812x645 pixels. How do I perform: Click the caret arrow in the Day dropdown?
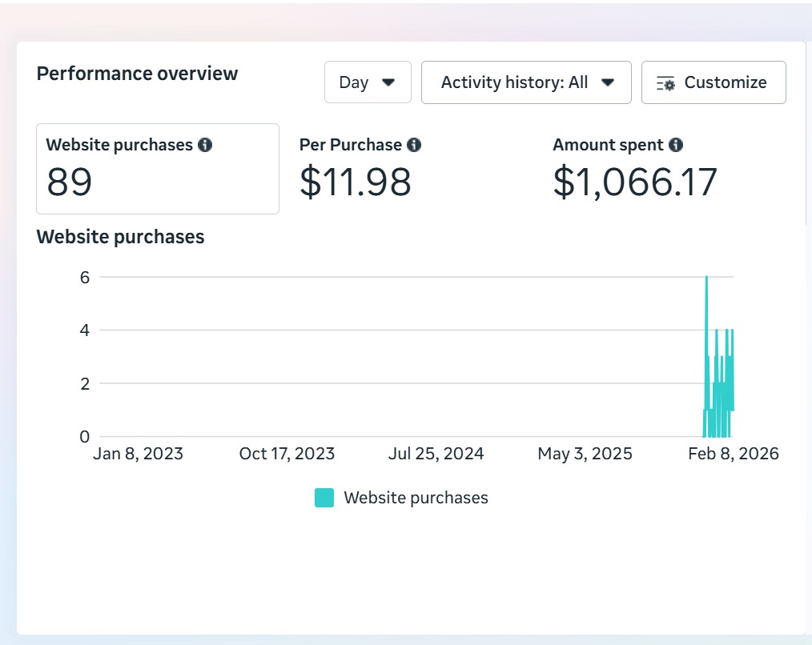tap(388, 82)
